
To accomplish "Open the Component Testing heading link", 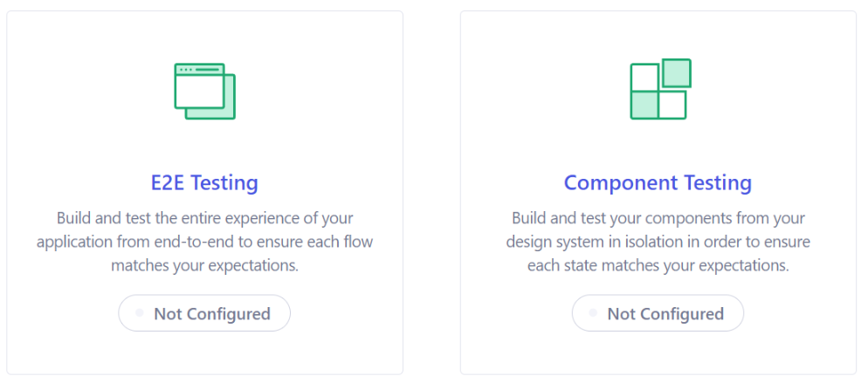I will tap(658, 183).
